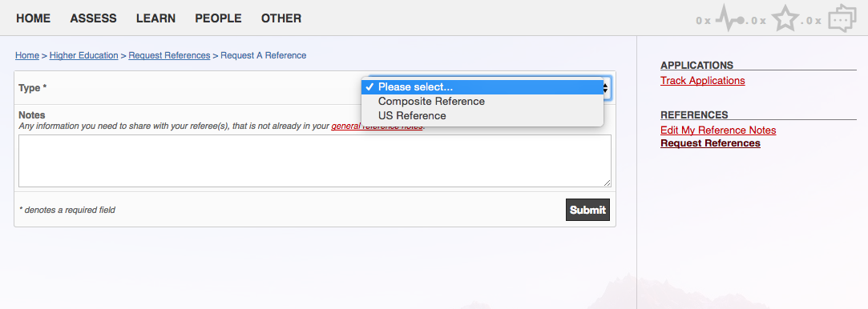Open the Edit My Reference Notes link
The image size is (868, 309).
point(718,130)
